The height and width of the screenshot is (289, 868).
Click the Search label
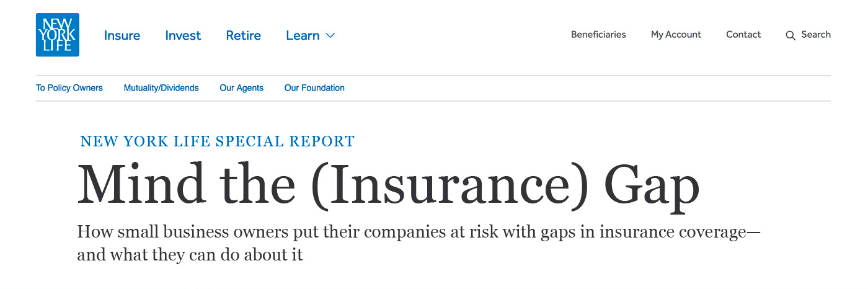click(816, 35)
